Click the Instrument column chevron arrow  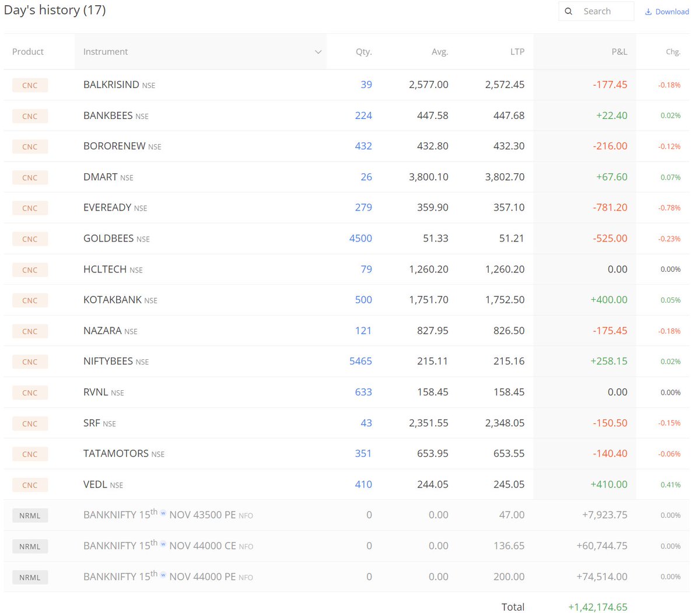click(318, 52)
